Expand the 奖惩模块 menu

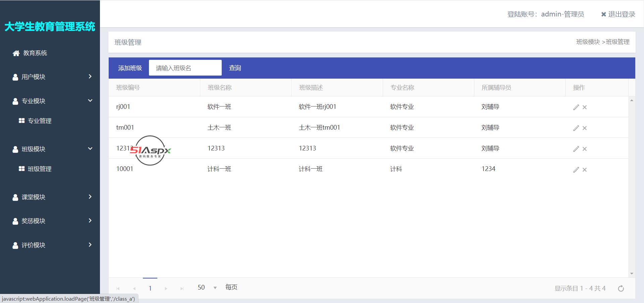coord(50,221)
